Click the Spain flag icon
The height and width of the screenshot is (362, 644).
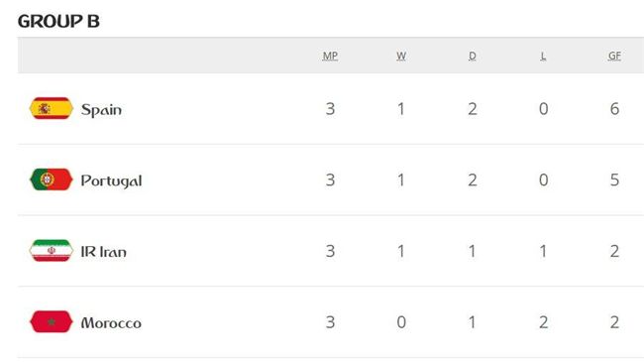52,108
